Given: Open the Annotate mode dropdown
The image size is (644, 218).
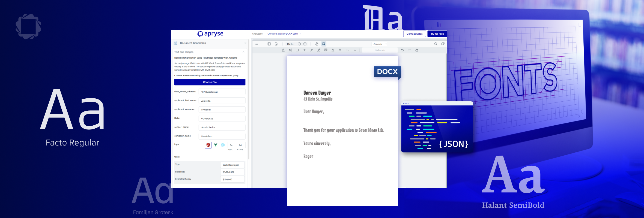Looking at the screenshot, I should click(380, 44).
